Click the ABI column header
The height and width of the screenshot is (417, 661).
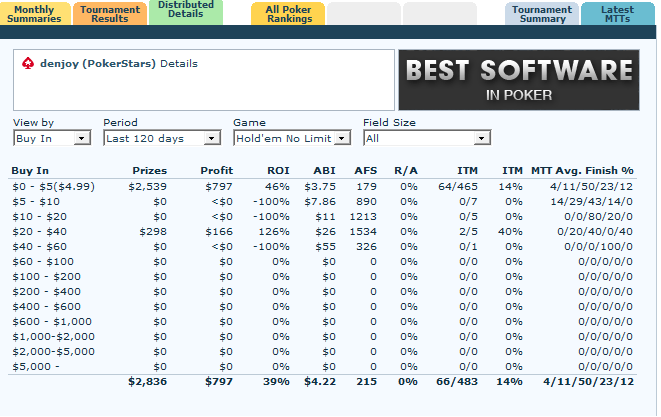click(x=325, y=171)
